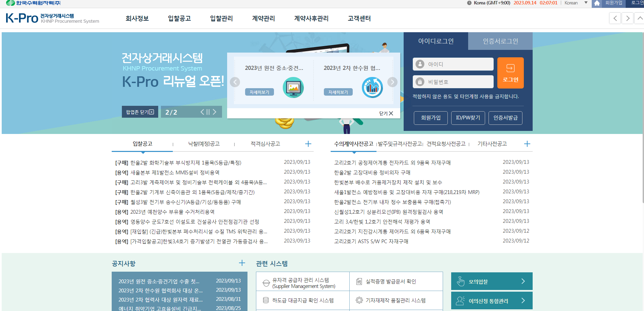Click the home icon in top bar
This screenshot has height=311, width=644.
click(x=596, y=3)
